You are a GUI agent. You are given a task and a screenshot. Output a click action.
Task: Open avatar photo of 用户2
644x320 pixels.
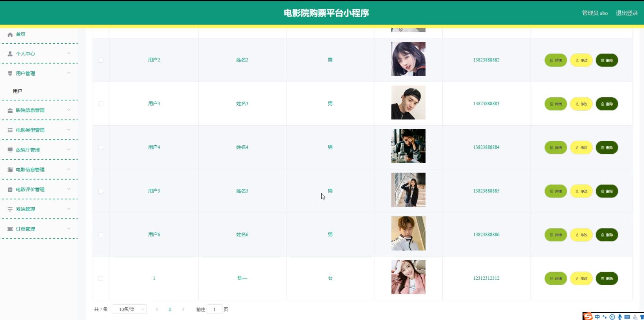point(408,59)
